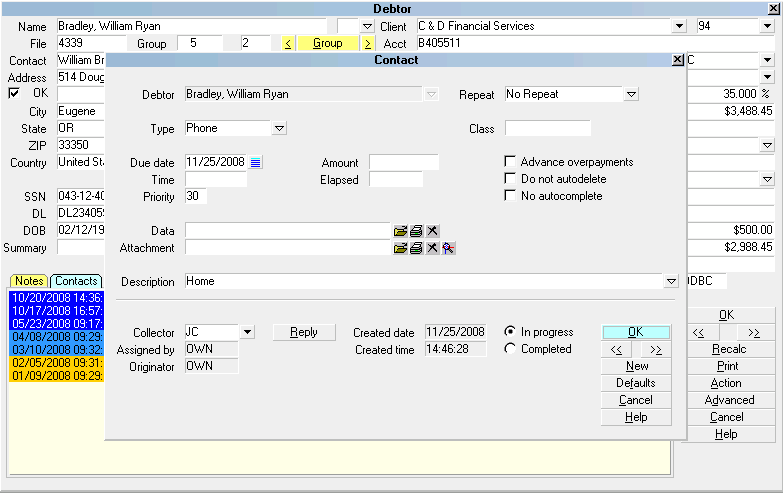Click the open-folder icon in the Data row
This screenshot has height=493, width=783.
tap(400, 231)
